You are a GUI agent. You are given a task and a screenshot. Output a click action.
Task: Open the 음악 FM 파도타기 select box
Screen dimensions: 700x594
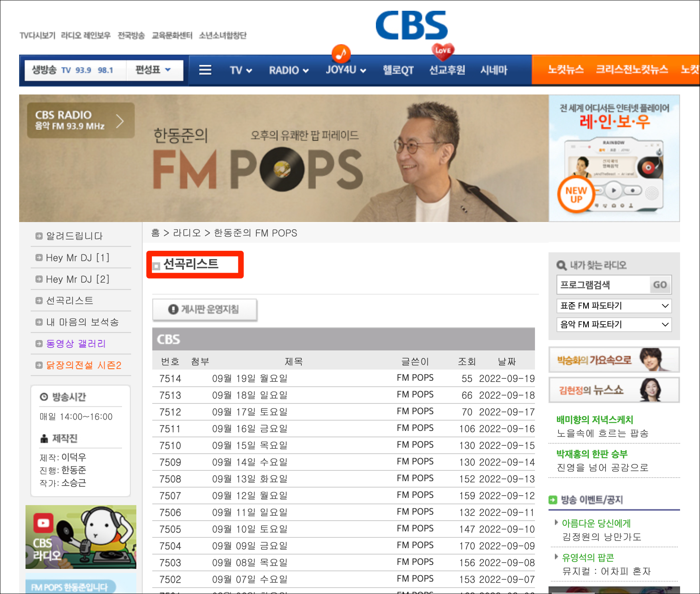pyautogui.click(x=614, y=325)
